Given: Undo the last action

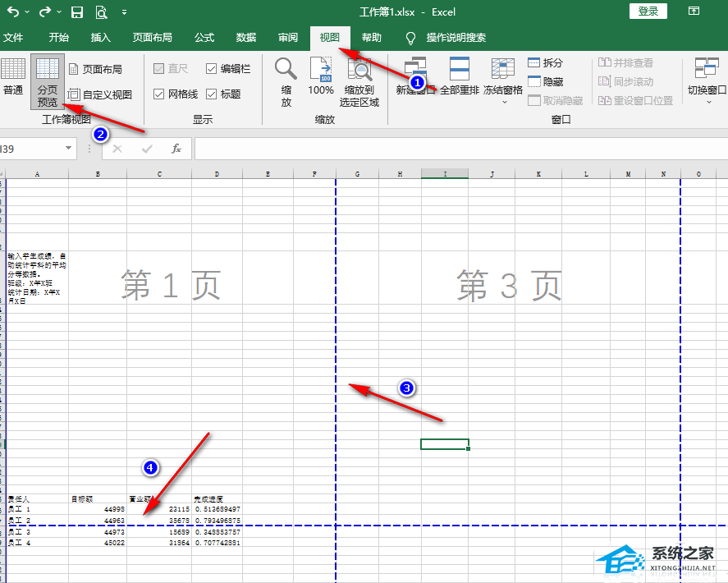Looking at the screenshot, I should coord(13,12).
